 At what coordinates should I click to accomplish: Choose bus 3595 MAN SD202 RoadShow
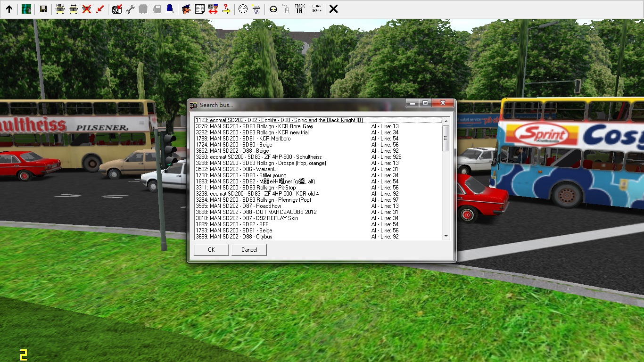pyautogui.click(x=245, y=206)
